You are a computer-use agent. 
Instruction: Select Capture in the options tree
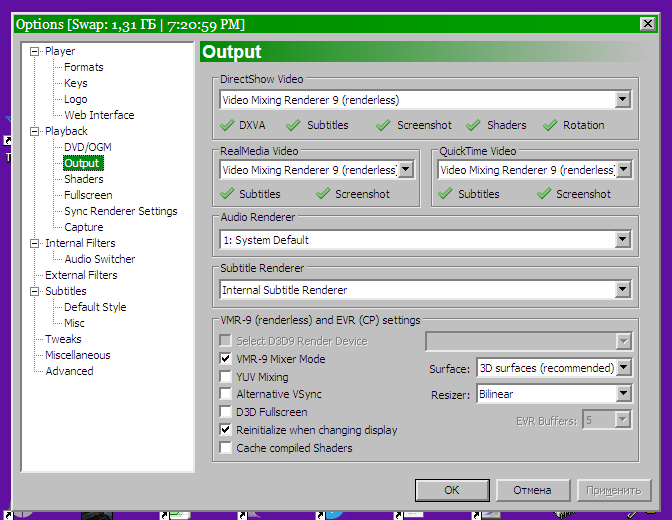tap(84, 227)
